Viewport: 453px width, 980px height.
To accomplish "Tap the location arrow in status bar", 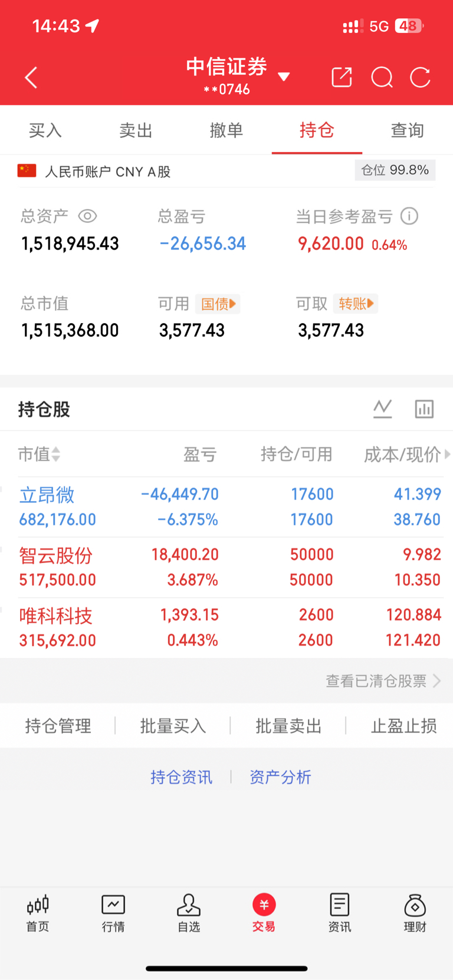I will (x=93, y=26).
